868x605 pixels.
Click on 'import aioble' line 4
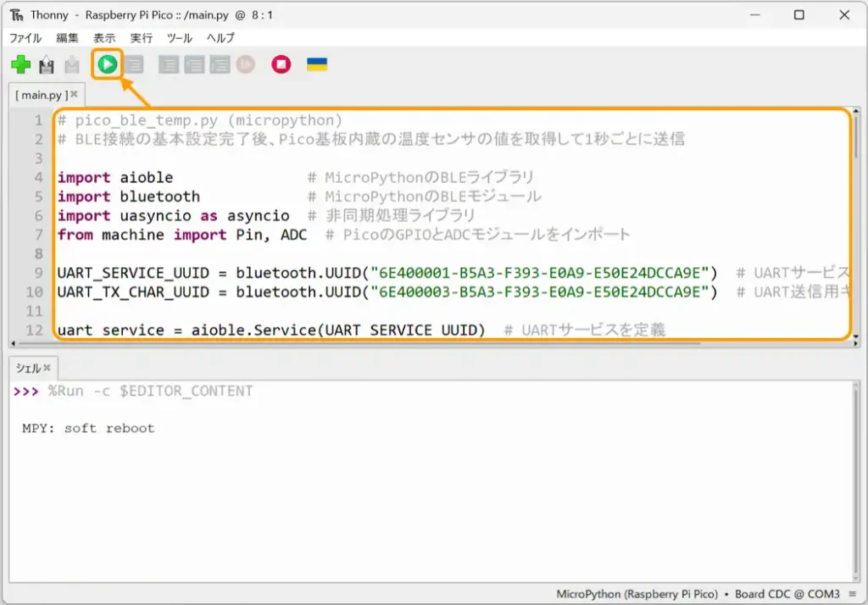[115, 178]
